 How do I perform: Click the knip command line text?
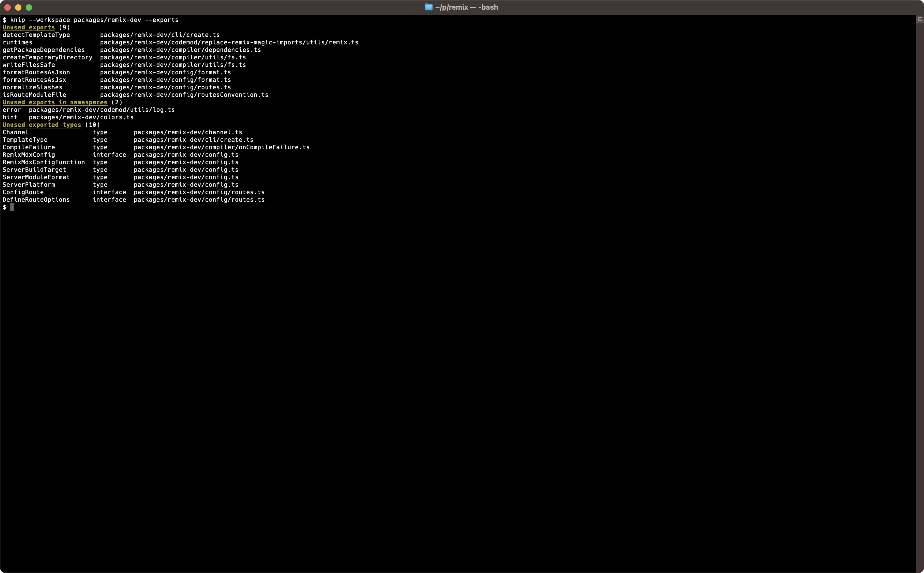(x=94, y=20)
